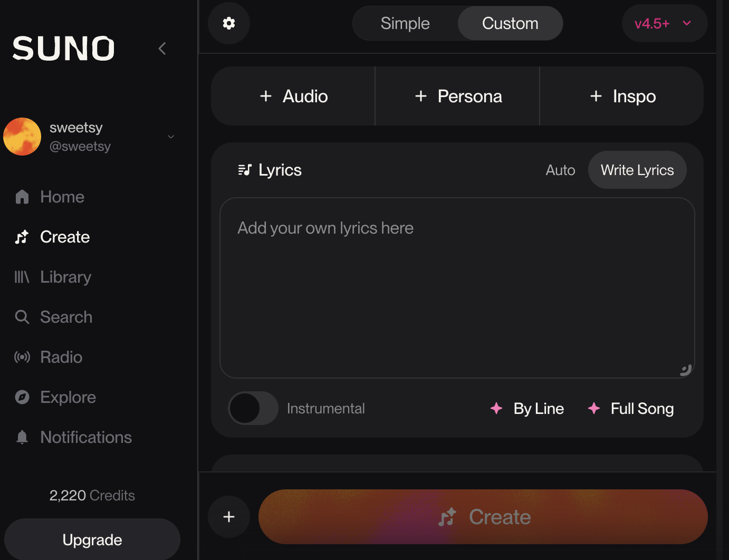Select the Custom tab
The width and height of the screenshot is (729, 560).
tap(510, 23)
